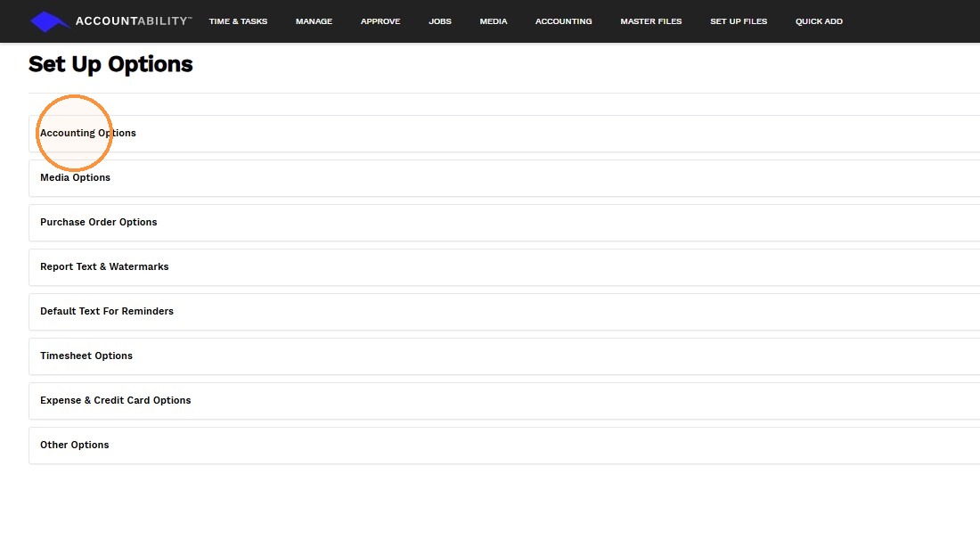Click the Set Up Options page heading
The height and width of the screenshot is (548, 980).
pos(110,64)
